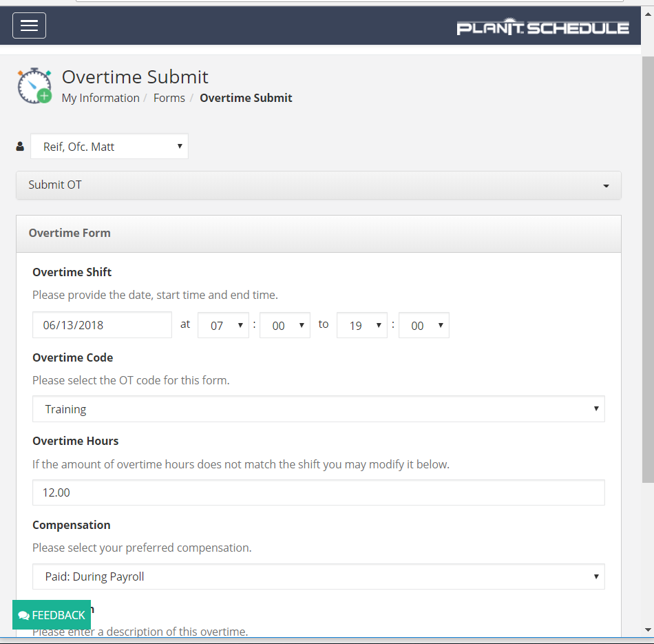Open the start hour dropdown showing 07

pos(223,325)
